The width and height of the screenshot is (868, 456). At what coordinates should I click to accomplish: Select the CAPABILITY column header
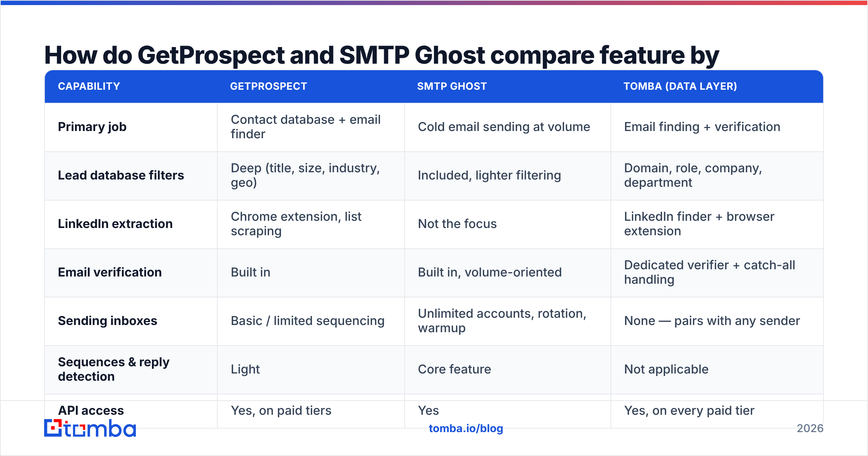(89, 86)
